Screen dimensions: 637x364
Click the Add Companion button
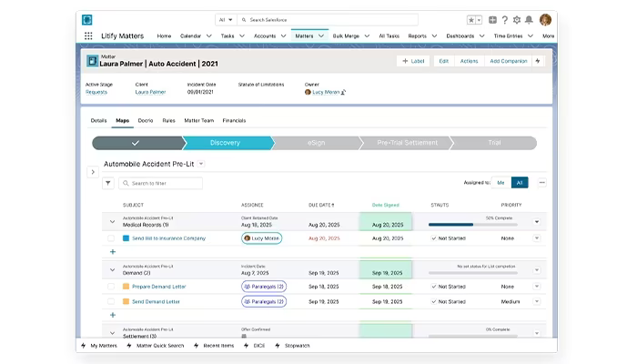pos(508,61)
